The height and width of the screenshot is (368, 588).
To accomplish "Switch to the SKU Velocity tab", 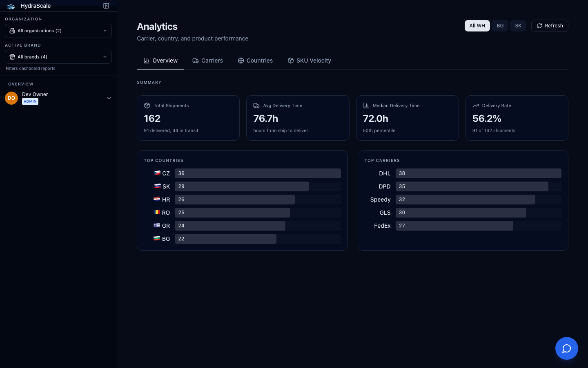I will pyautogui.click(x=309, y=61).
